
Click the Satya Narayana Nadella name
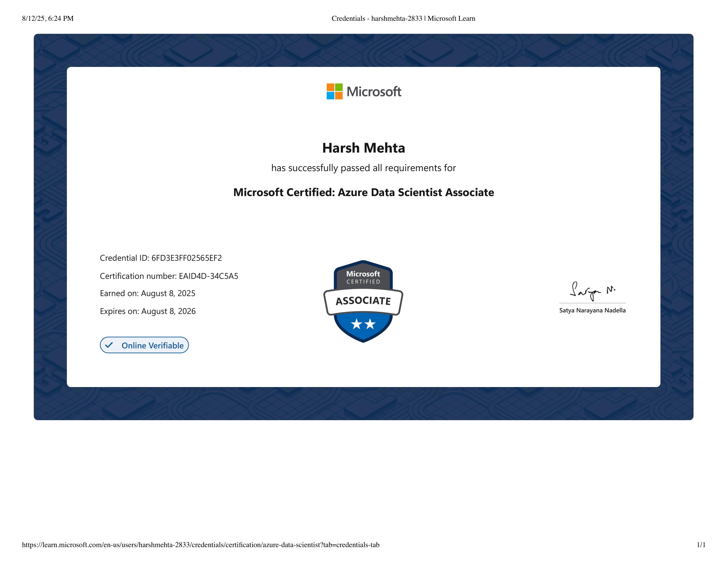click(592, 310)
